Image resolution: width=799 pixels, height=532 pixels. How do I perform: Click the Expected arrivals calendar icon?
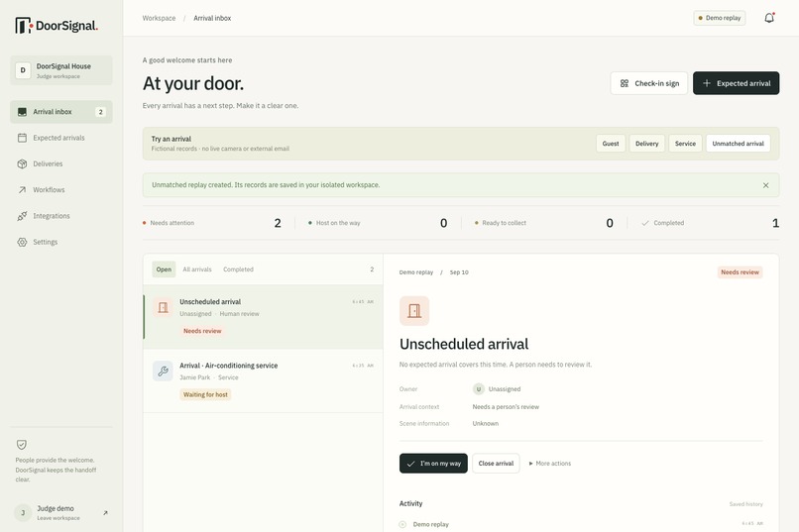coord(22,138)
